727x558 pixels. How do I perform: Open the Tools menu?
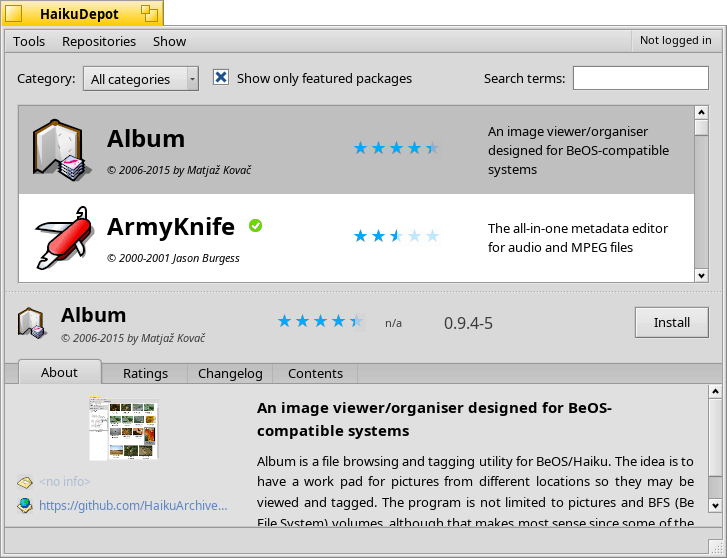[x=29, y=41]
